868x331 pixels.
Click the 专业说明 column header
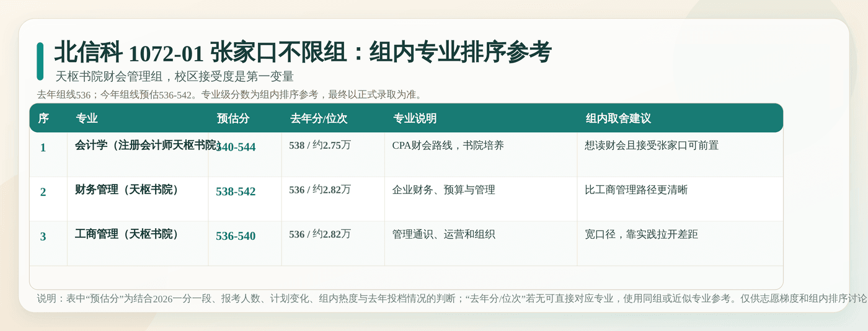click(x=415, y=118)
